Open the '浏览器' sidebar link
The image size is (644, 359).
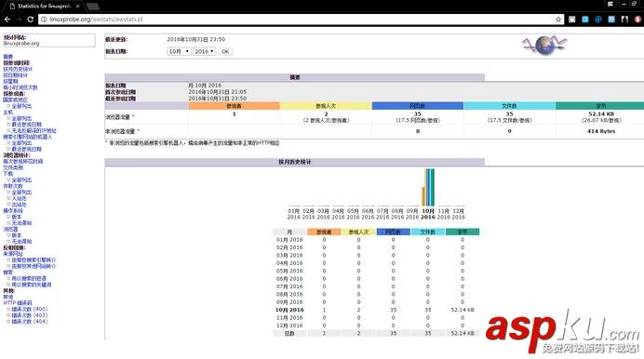click(10, 229)
